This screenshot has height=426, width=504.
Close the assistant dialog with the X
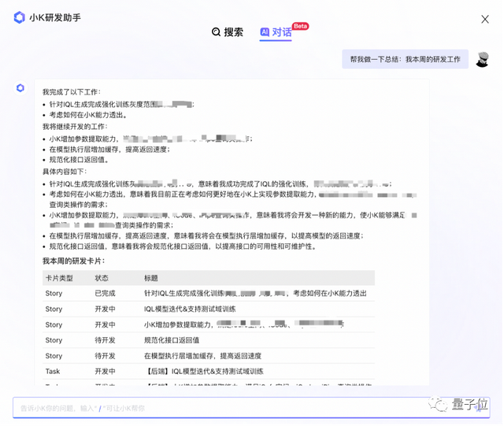click(x=484, y=18)
